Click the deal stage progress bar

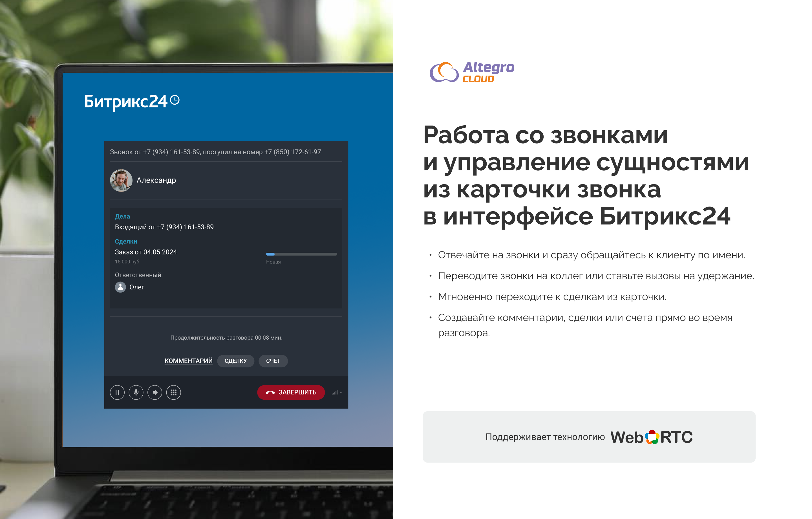301,254
